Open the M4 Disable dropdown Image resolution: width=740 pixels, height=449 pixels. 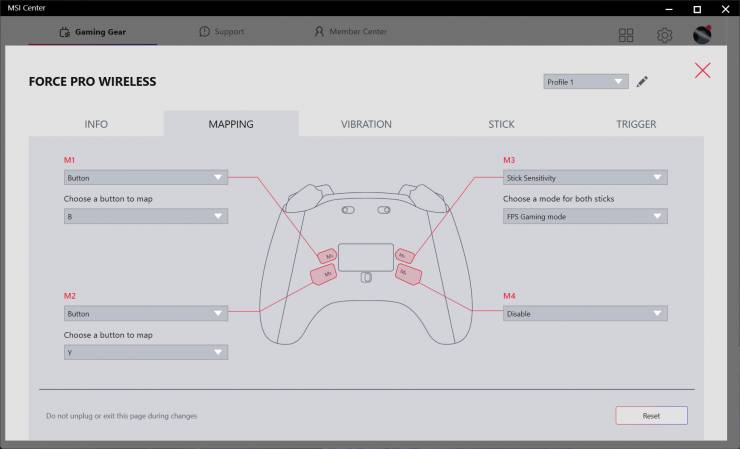tap(584, 314)
